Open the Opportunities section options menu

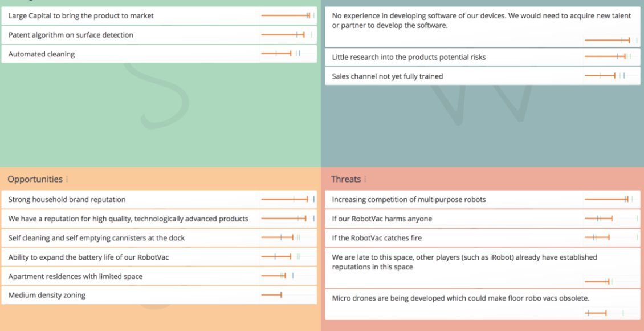point(67,179)
